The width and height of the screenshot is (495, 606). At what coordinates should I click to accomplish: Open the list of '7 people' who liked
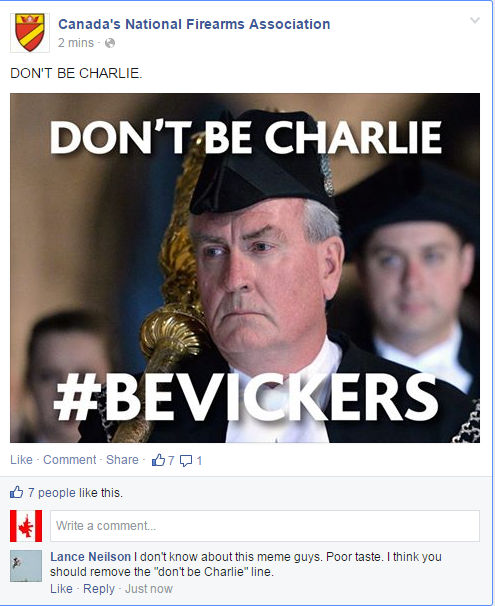[x=52, y=493]
